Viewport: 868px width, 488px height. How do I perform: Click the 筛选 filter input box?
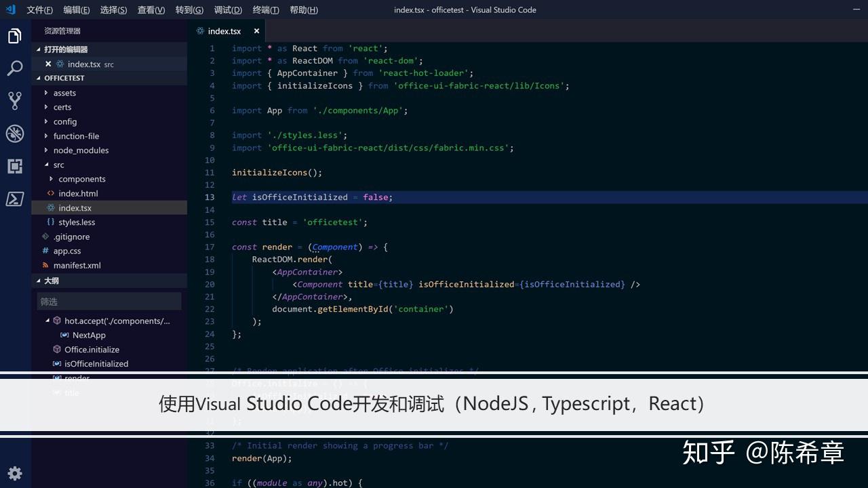pyautogui.click(x=108, y=301)
